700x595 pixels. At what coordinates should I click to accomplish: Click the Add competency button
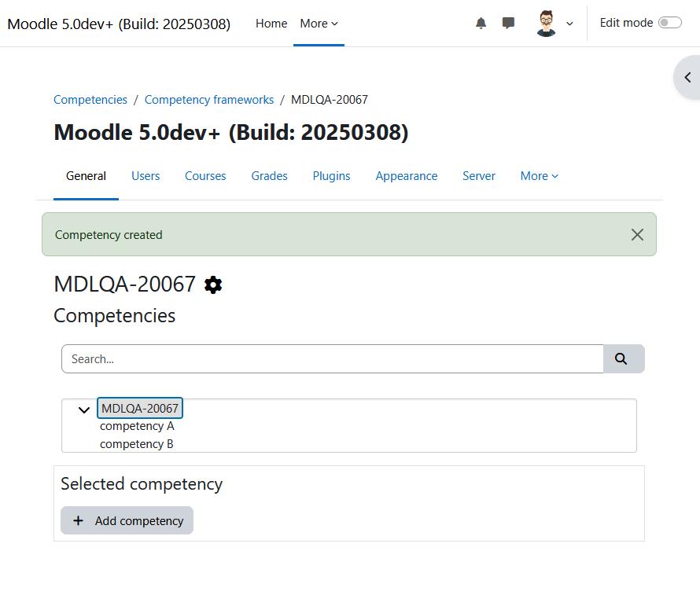[x=127, y=520]
